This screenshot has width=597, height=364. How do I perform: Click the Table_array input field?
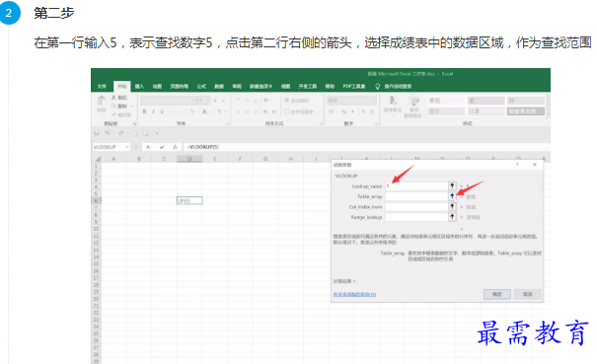(416, 196)
